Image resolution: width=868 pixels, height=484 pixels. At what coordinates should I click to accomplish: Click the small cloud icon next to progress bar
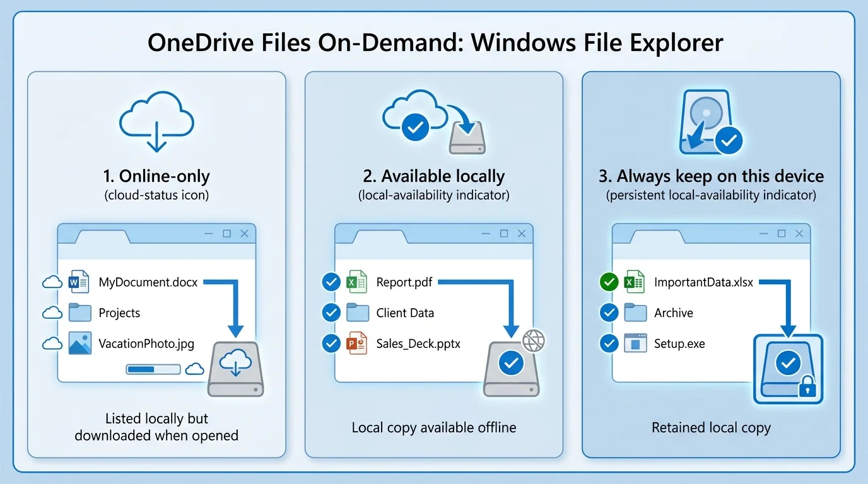[x=196, y=369]
